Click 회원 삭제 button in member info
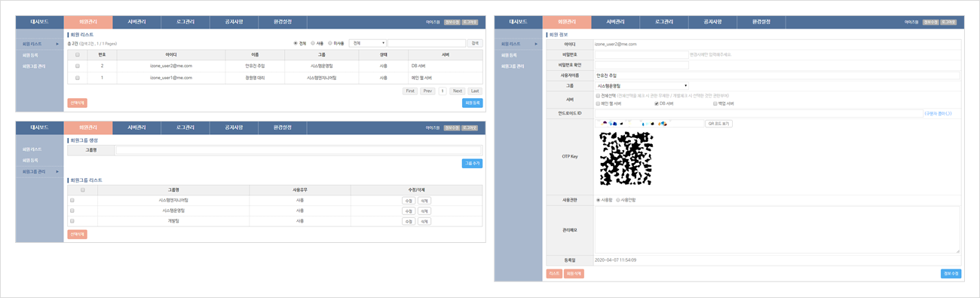980x298 pixels. [574, 274]
